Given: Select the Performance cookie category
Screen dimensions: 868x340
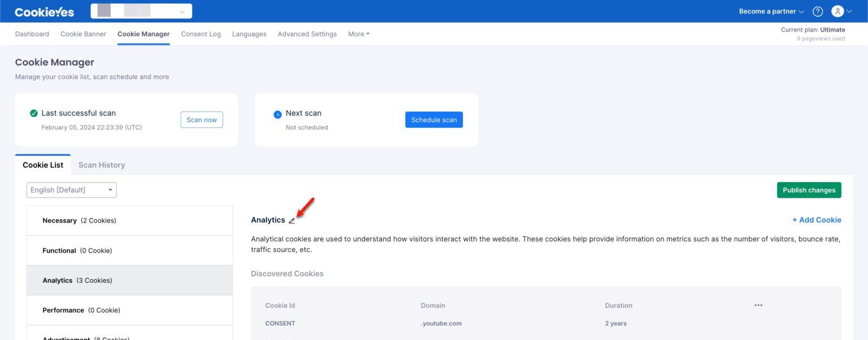Looking at the screenshot, I should click(129, 310).
